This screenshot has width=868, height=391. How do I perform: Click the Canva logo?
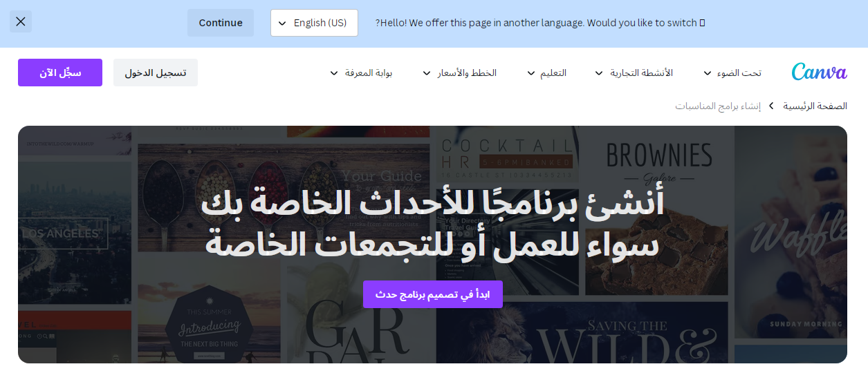pyautogui.click(x=819, y=73)
